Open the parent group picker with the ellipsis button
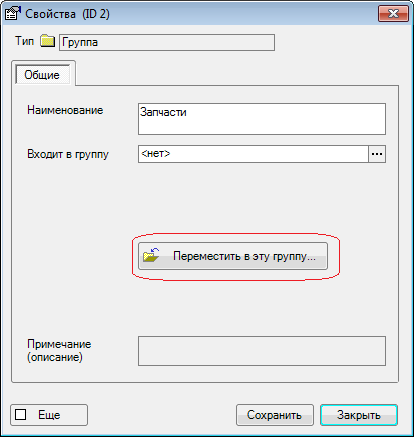This screenshot has width=414, height=437. (x=377, y=154)
